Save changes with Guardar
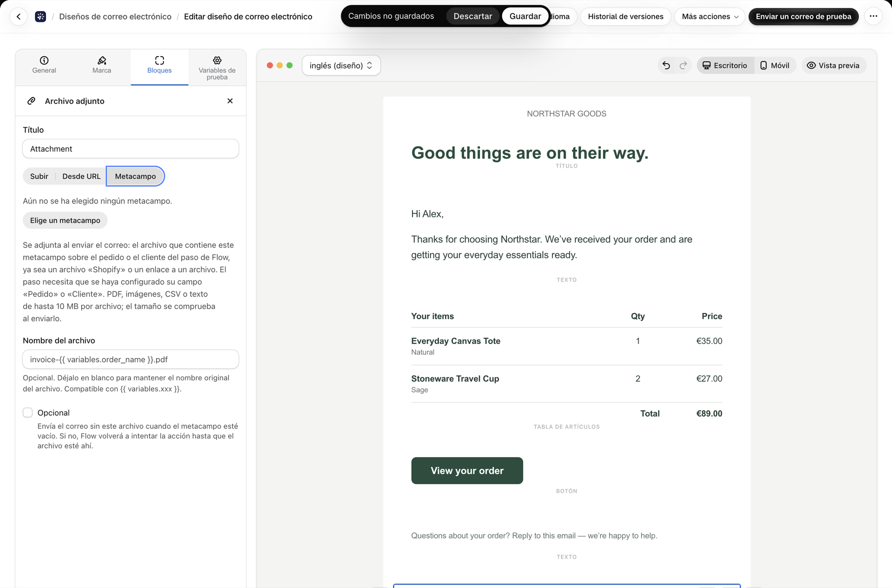The width and height of the screenshot is (892, 588). click(x=525, y=16)
